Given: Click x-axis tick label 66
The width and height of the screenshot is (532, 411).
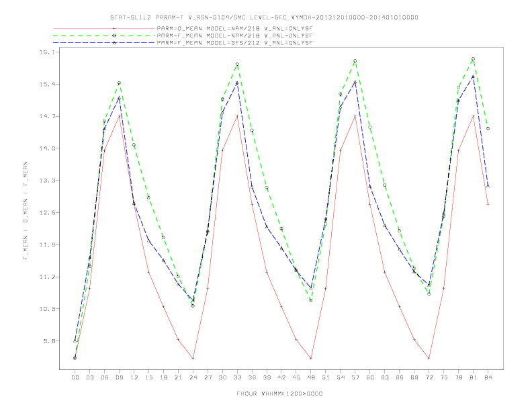Looking at the screenshot, I should (400, 377).
